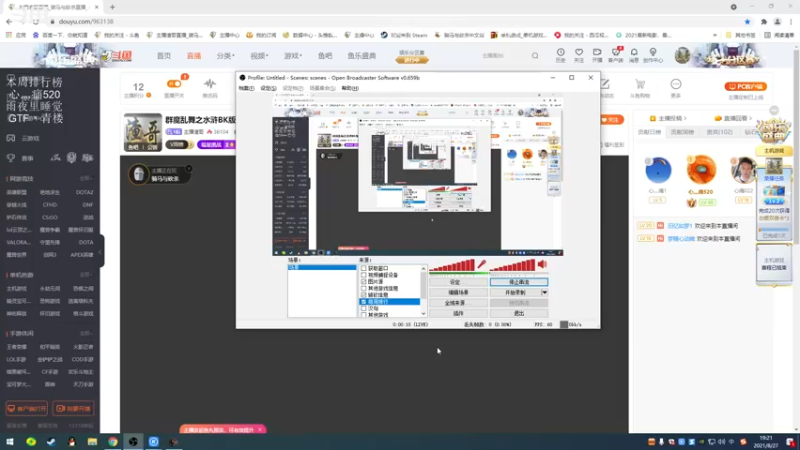Click the Chrome bookmark star icon

tap(747, 22)
